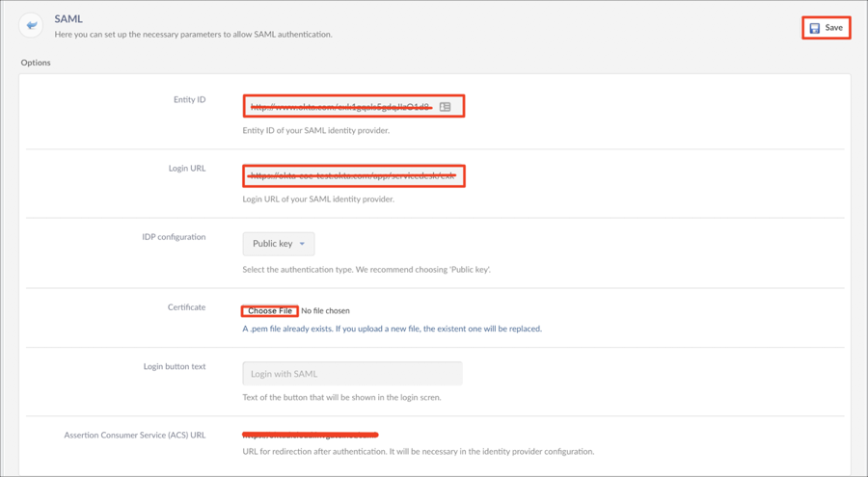Viewport: 868px width, 477px height.
Task: Save the SAML settings
Action: tap(827, 28)
